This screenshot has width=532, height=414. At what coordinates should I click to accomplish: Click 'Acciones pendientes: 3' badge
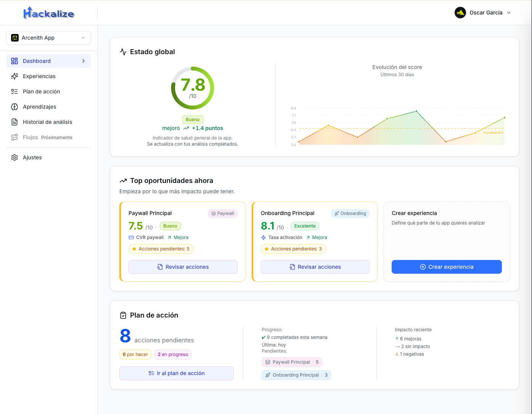[293, 249]
